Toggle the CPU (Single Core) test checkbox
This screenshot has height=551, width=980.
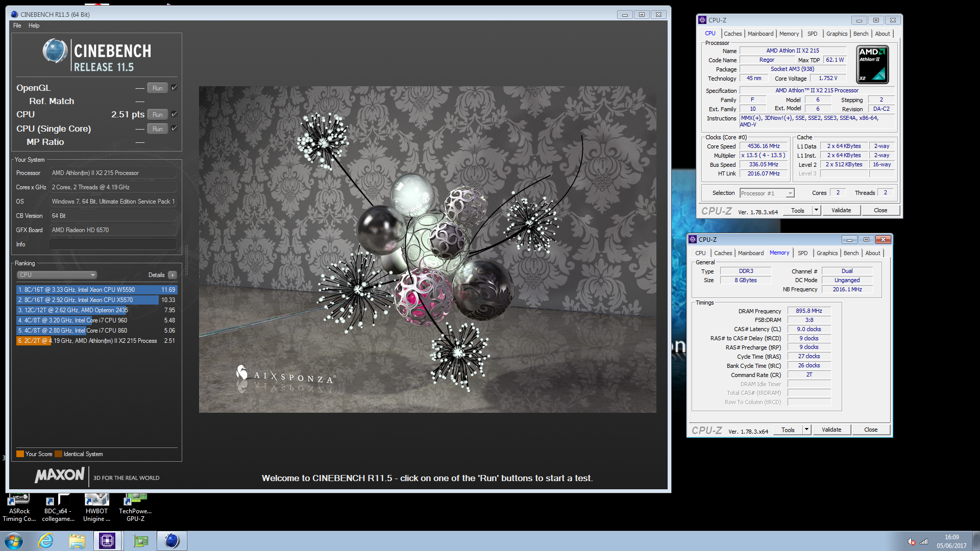[174, 129]
